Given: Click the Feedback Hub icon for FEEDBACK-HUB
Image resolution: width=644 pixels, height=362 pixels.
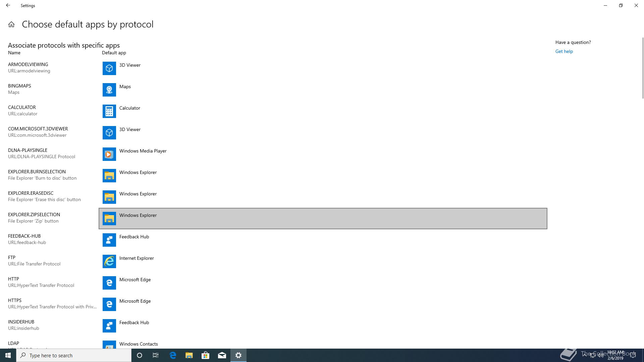Looking at the screenshot, I should (x=109, y=240).
